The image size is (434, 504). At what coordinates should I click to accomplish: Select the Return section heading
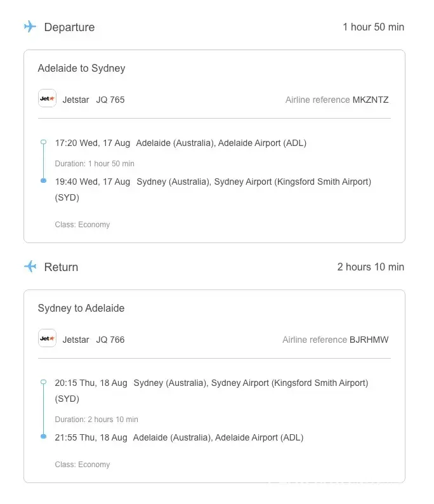[x=61, y=267]
